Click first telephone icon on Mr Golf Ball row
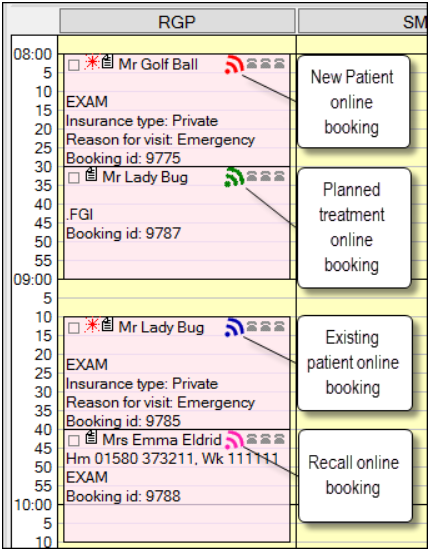 tap(252, 63)
